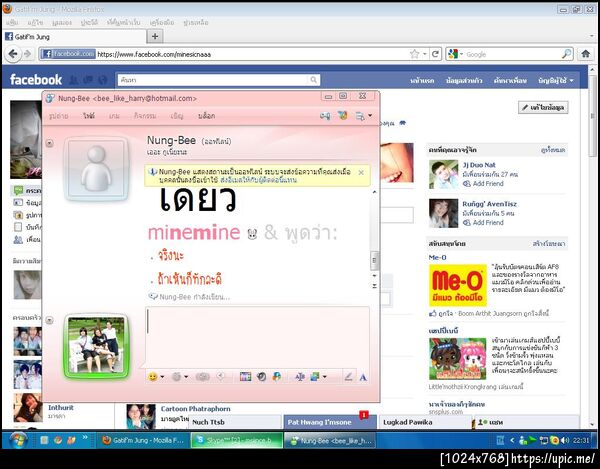Open the Nuch Ttsb chat tab
This screenshot has height=469, width=600.
(235, 422)
